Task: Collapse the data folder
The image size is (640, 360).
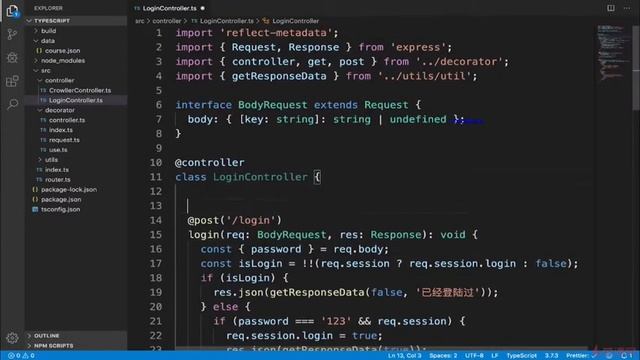Action: point(76,41)
